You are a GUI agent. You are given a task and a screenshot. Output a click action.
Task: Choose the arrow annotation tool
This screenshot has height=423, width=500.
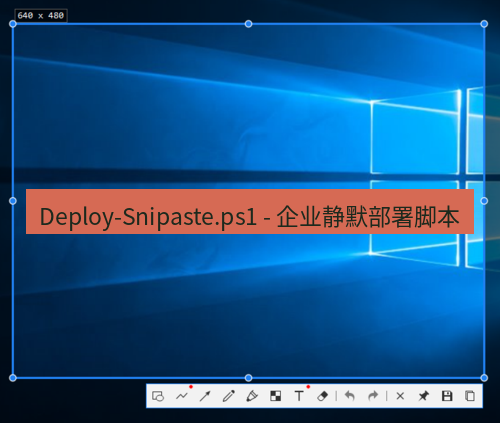click(x=205, y=396)
